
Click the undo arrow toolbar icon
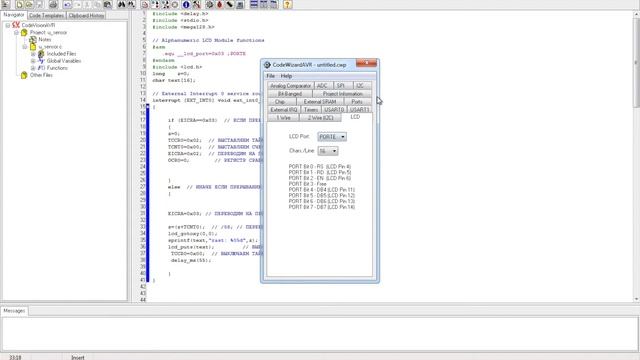coord(67,4)
